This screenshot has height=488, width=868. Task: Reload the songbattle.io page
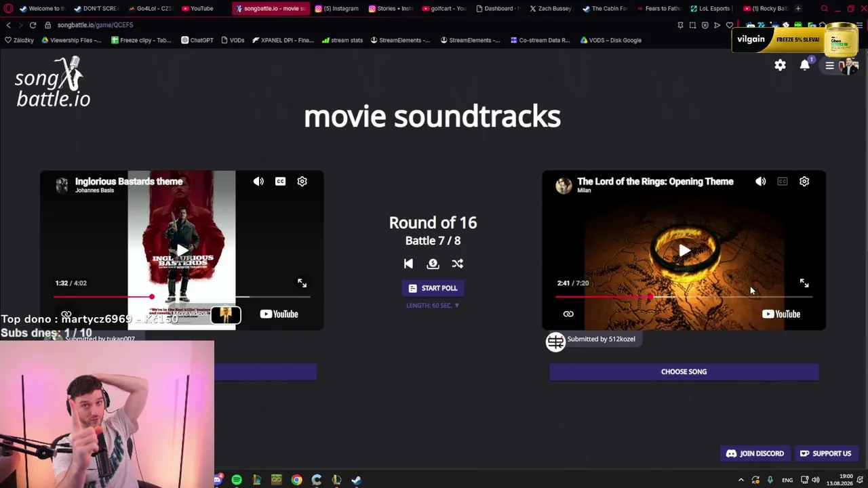33,25
